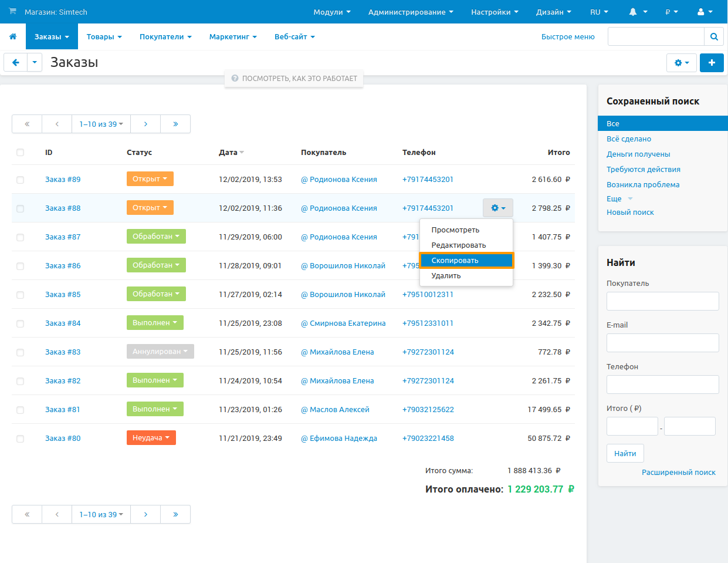Screen dimensions: 728x563
Task: Expand status dropdown for order #89
Action: pos(150,179)
